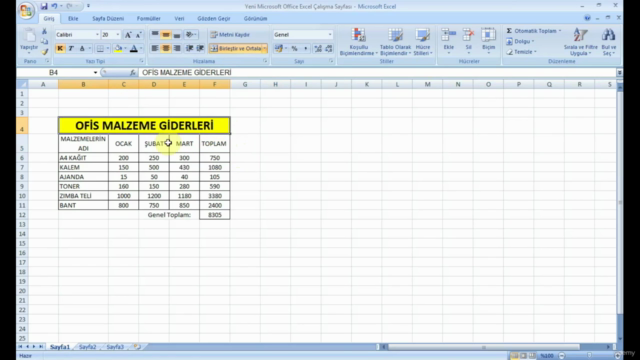Switch to the Görünüm tab

coord(256,18)
